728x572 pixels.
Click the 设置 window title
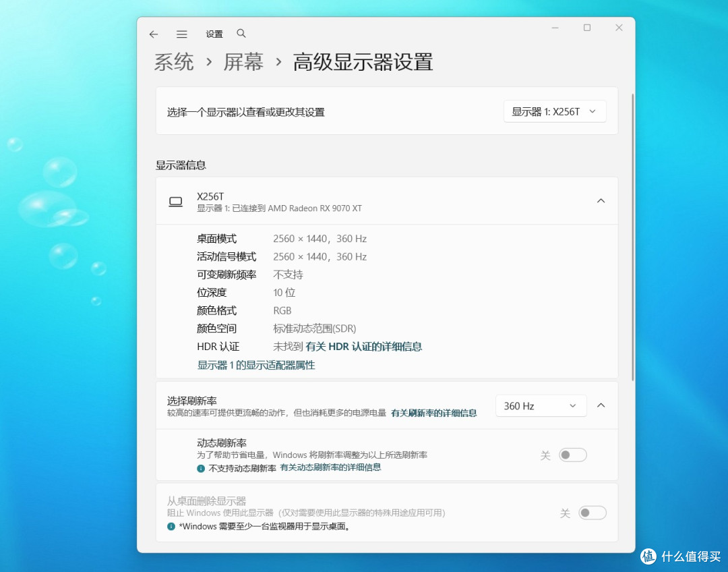214,34
